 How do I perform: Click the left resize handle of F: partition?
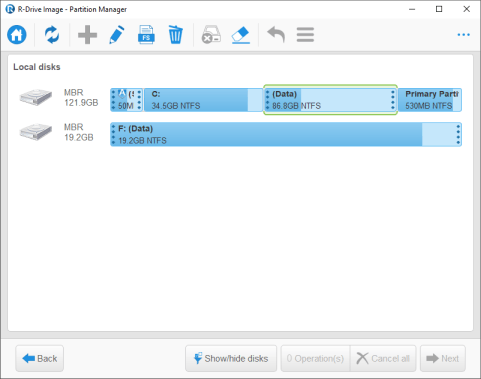[113, 134]
